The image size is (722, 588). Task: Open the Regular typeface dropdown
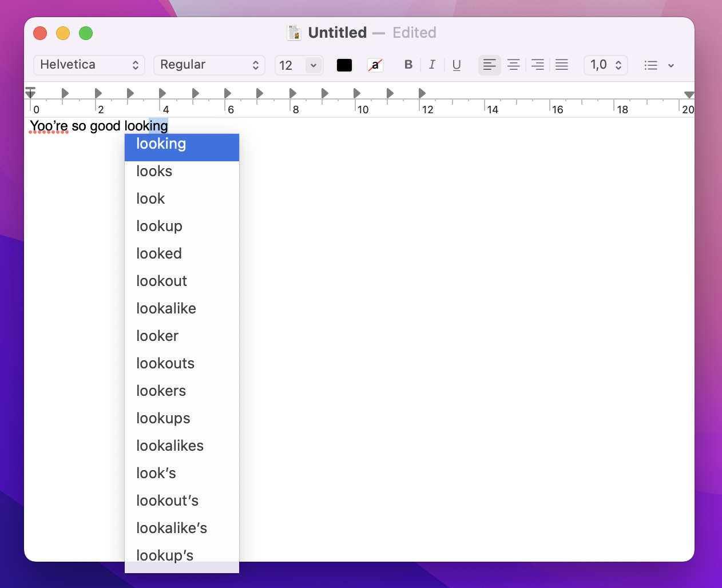tap(209, 65)
